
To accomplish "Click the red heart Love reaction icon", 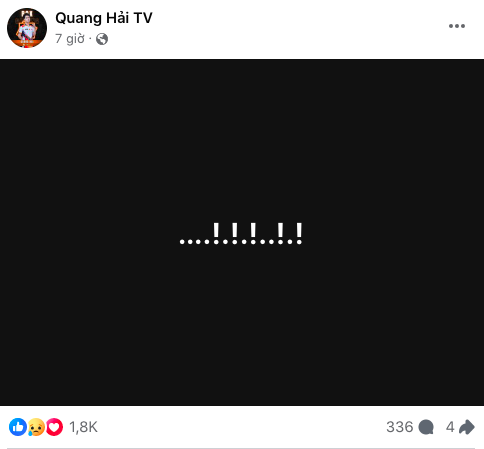I will (x=54, y=427).
